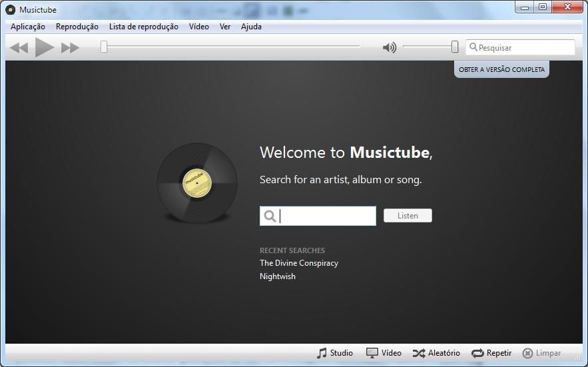
Task: Click the Limpar clear button
Action: tap(541, 353)
